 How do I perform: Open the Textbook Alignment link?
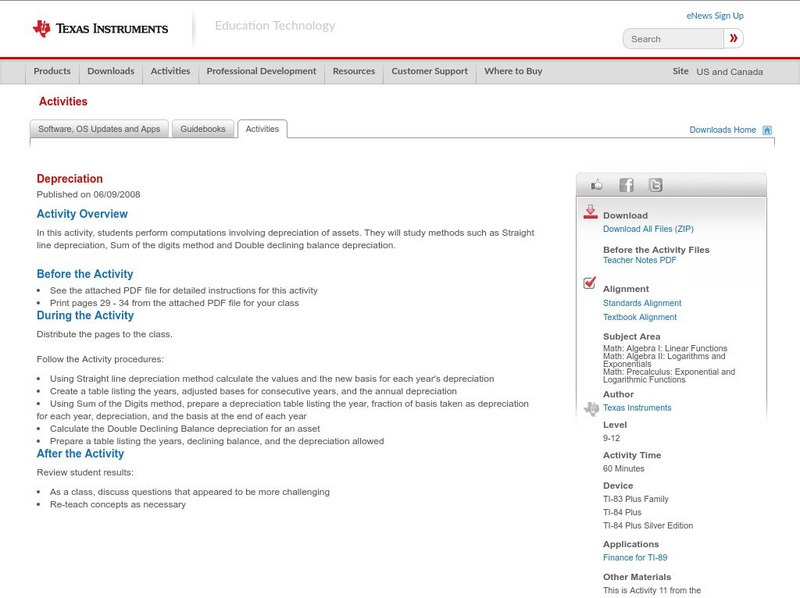640,317
